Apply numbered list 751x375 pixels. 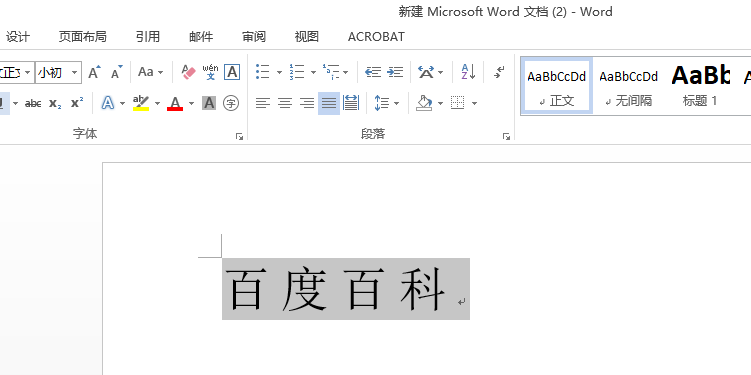pyautogui.click(x=296, y=72)
